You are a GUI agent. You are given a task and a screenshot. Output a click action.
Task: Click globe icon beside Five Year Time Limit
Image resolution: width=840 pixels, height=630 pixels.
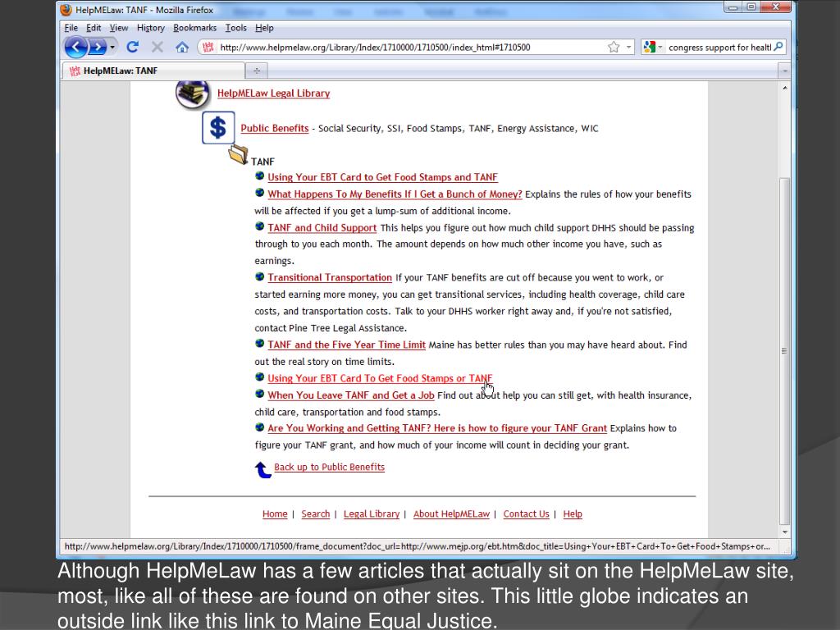[260, 344]
